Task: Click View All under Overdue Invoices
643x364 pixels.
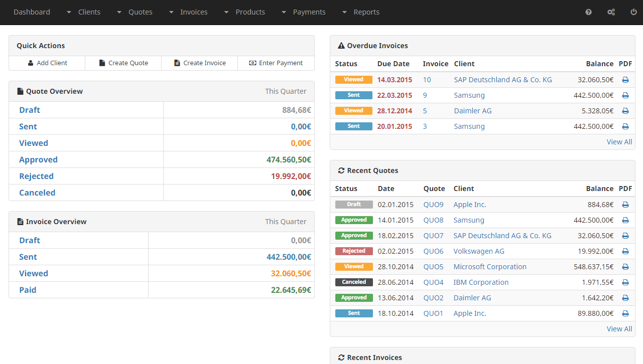Action: click(619, 142)
